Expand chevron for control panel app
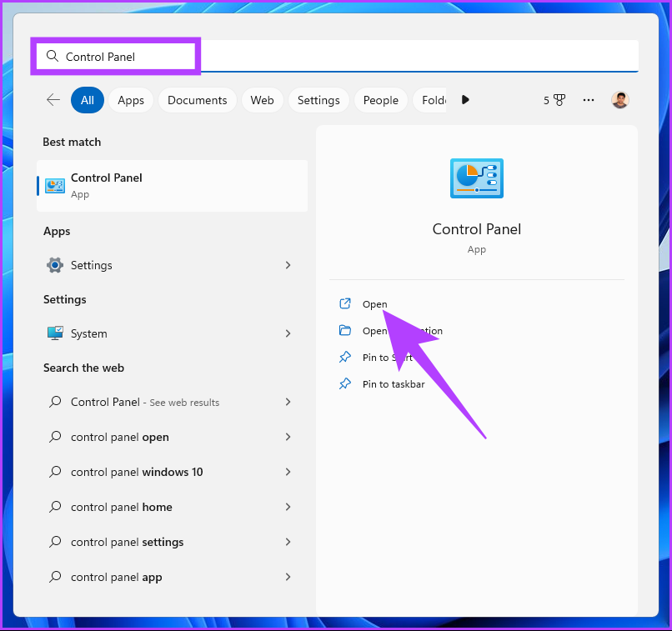 [x=288, y=577]
